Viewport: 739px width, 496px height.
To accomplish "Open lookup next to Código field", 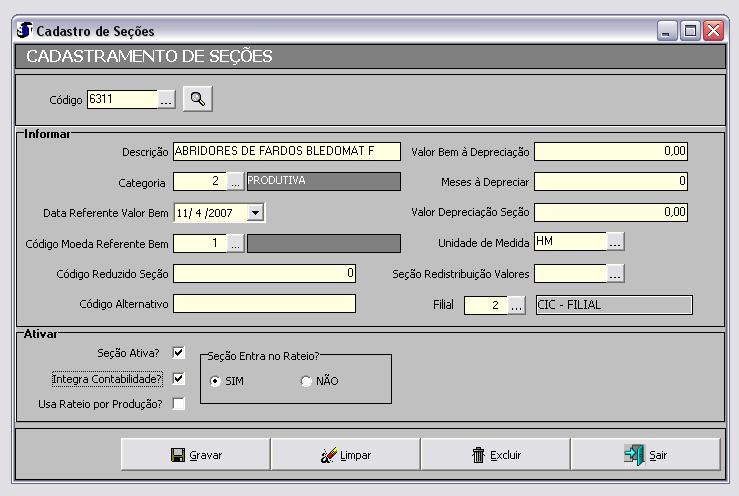I will click(167, 99).
